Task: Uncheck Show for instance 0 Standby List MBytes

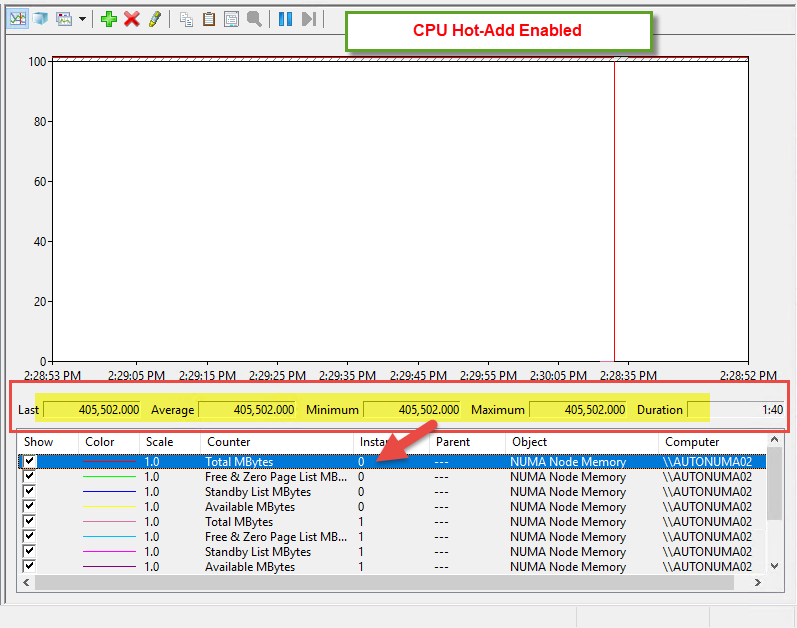Action: (x=29, y=492)
